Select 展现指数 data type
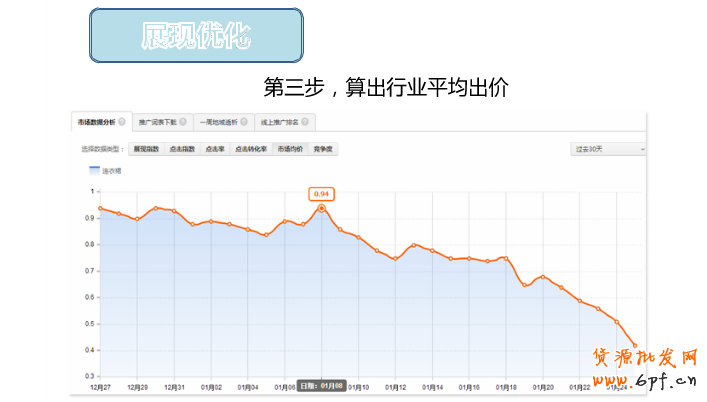This screenshot has width=707, height=402. click(x=146, y=149)
